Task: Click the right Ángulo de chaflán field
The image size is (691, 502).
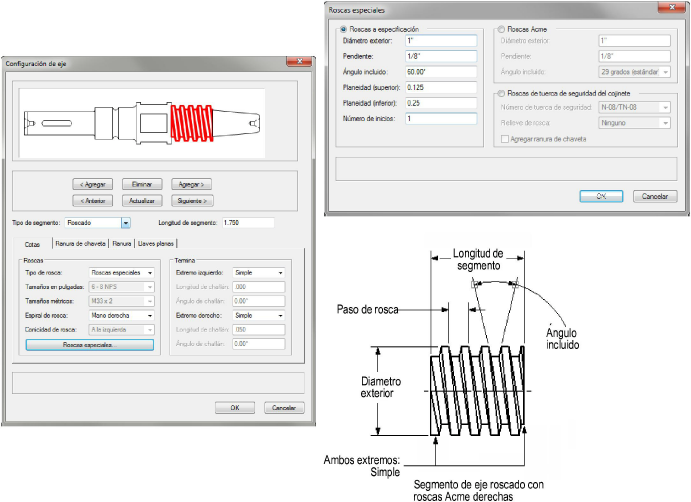Action: click(259, 344)
